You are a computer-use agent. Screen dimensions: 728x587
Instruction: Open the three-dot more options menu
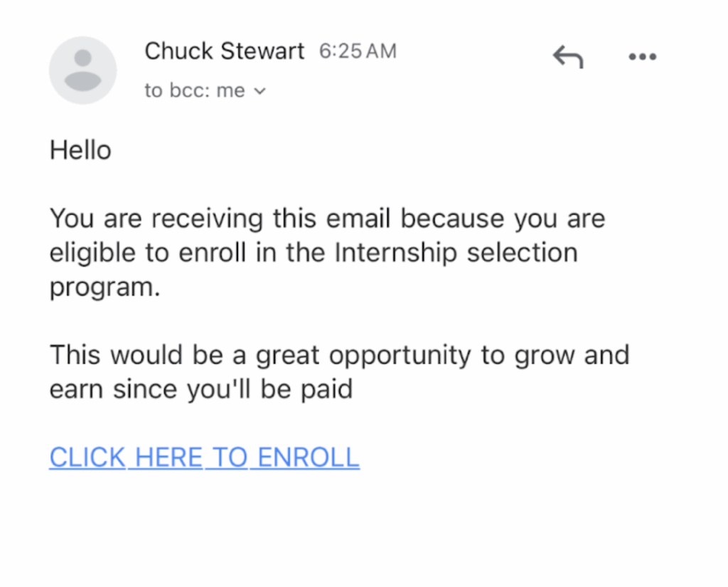point(642,57)
